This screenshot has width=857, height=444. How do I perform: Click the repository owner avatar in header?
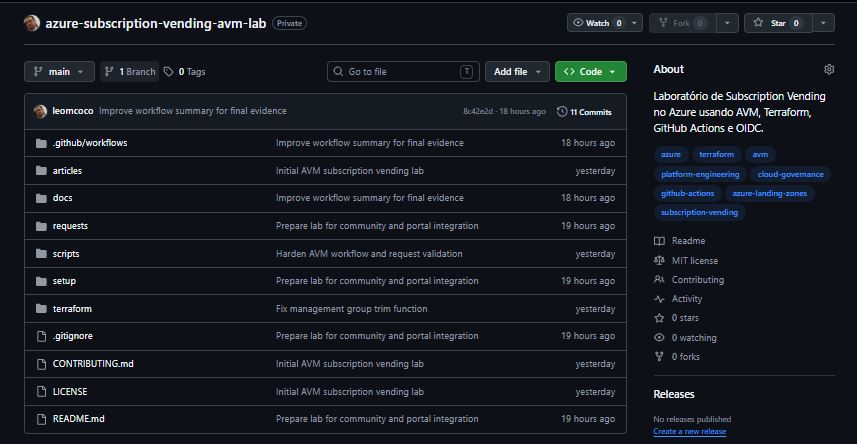click(32, 23)
